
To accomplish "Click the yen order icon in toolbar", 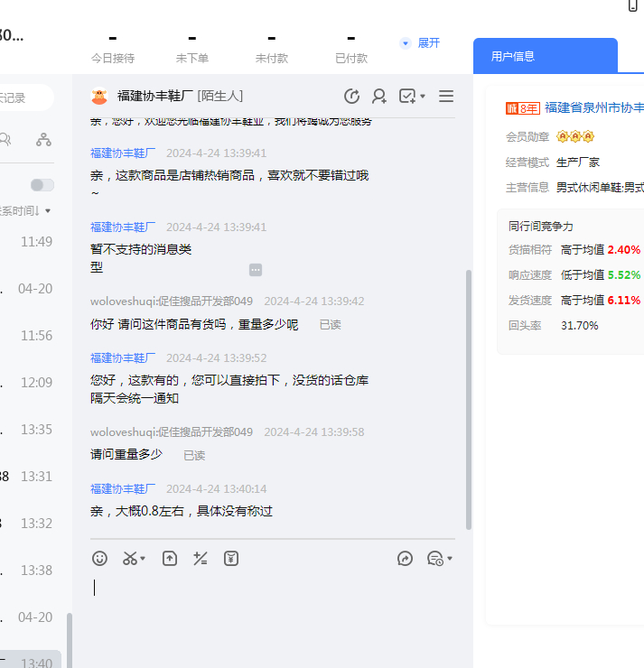I will 231,559.
